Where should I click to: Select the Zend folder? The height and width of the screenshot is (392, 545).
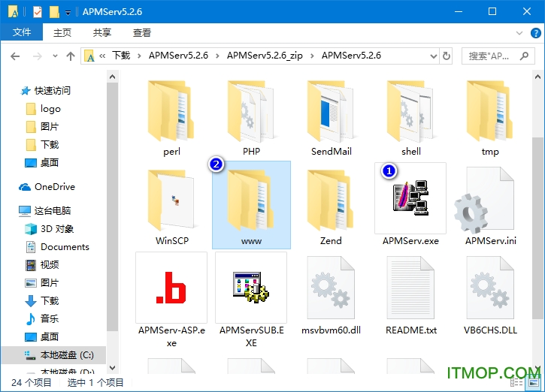[x=331, y=207]
